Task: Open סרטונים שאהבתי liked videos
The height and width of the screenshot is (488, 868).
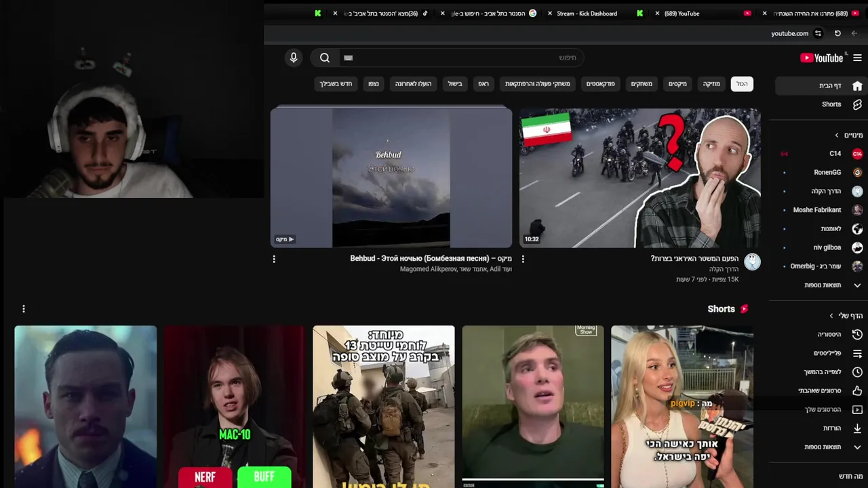Action: tap(820, 390)
